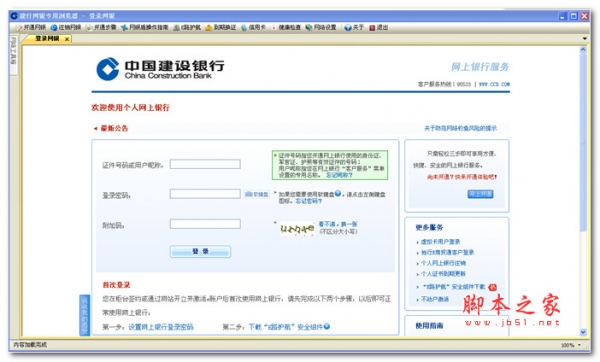Click the 尚未开通?快来开通体验吧! red text

coord(462,177)
